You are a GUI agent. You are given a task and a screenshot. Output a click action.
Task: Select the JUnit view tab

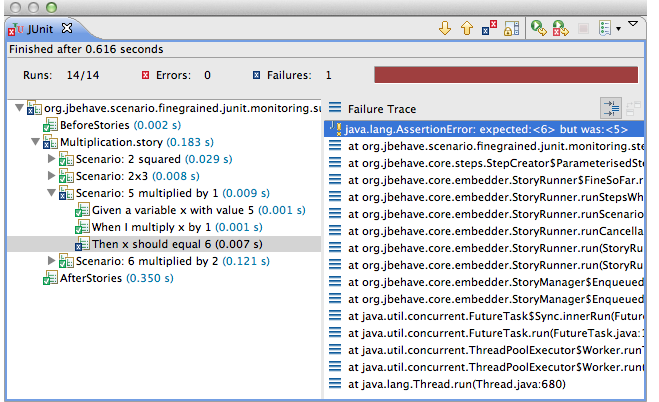(x=40, y=29)
